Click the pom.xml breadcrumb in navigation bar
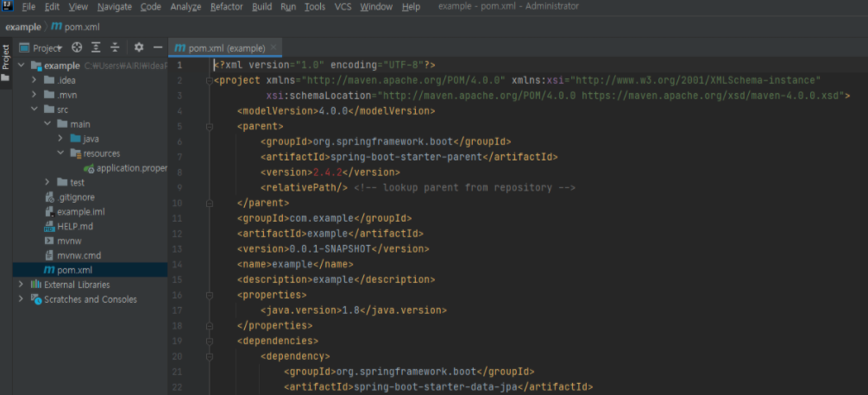This screenshot has height=395, width=868. coord(76,27)
